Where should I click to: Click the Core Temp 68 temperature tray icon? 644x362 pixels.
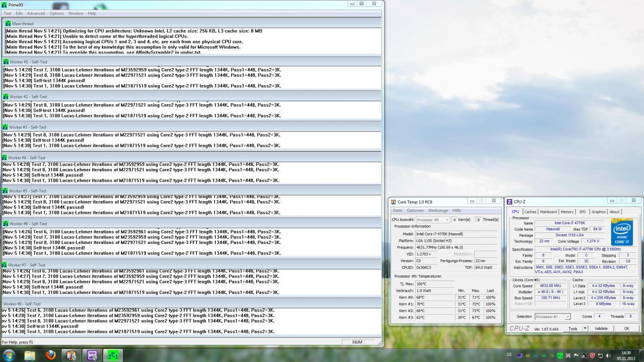pyautogui.click(x=528, y=356)
